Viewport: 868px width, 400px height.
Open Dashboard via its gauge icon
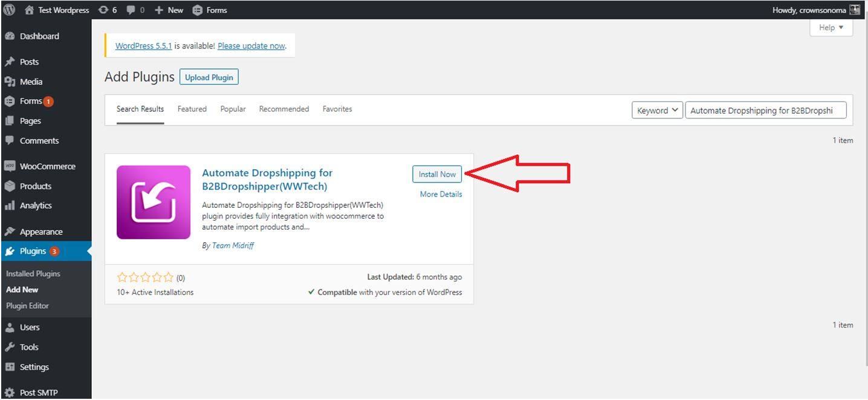(9, 36)
